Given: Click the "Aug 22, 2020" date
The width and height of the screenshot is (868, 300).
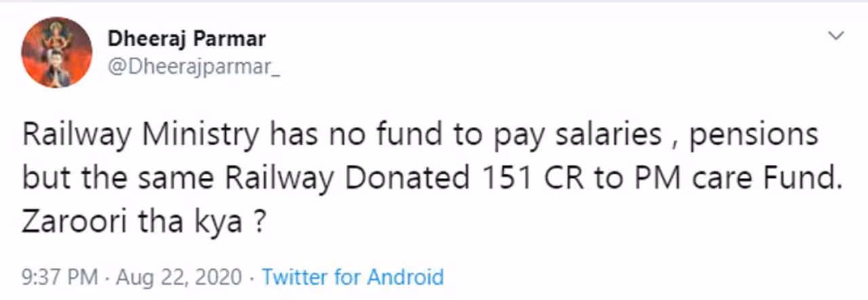Looking at the screenshot, I should point(178,277).
